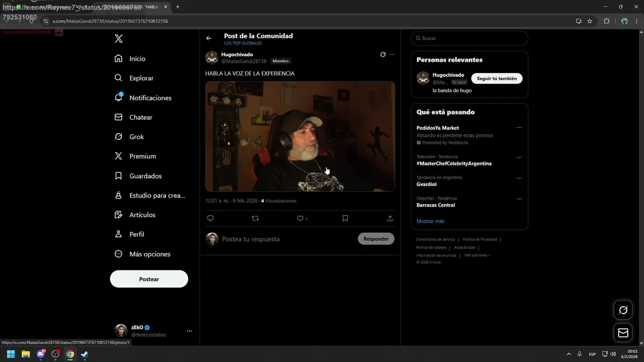
Task: Open the post's image of the man
Action: click(300, 136)
